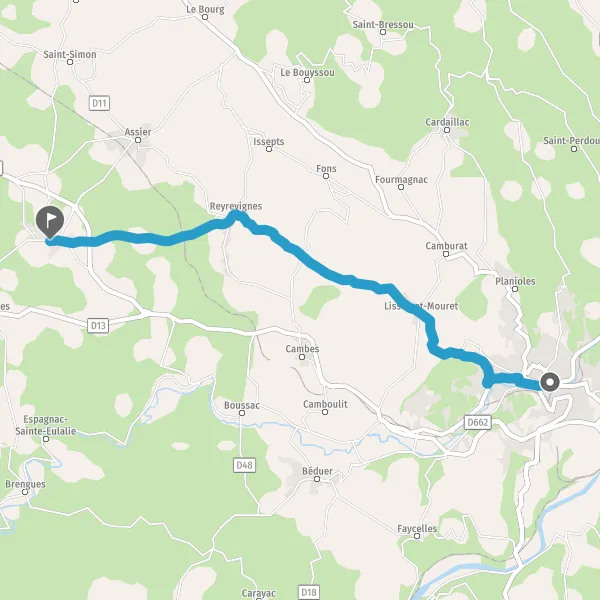Select the Saint-Simon place label
This screenshot has height=600, width=600.
[70, 54]
